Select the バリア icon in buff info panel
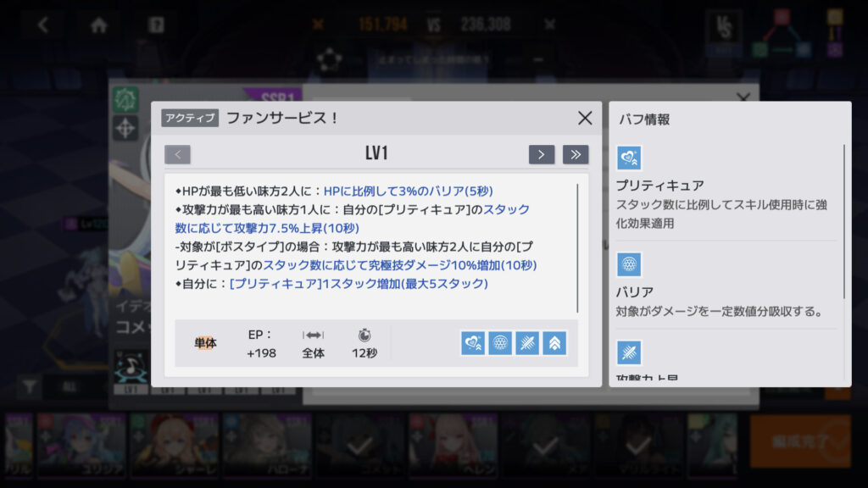 coord(629,264)
